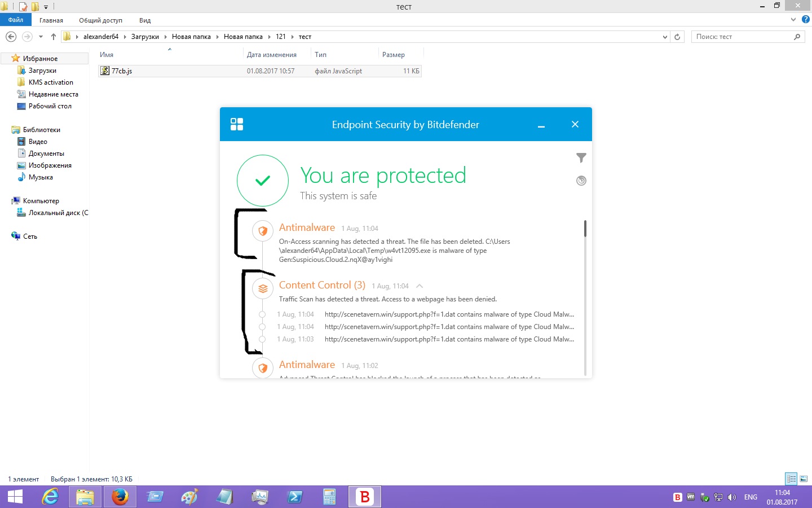This screenshot has width=812, height=508.
Task: Click alexander64 in the address breadcrumb
Action: (101, 37)
